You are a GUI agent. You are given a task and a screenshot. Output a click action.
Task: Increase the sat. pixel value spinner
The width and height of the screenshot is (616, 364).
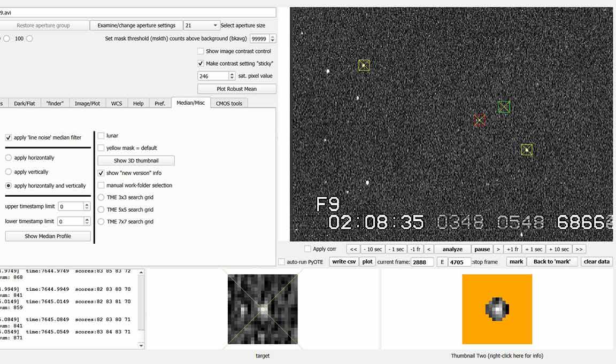pos(232,74)
